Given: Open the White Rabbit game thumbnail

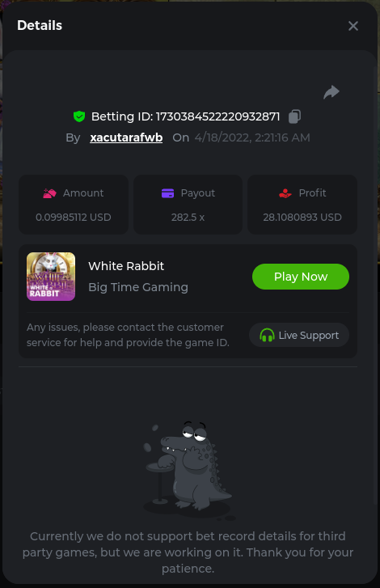Looking at the screenshot, I should (x=51, y=277).
